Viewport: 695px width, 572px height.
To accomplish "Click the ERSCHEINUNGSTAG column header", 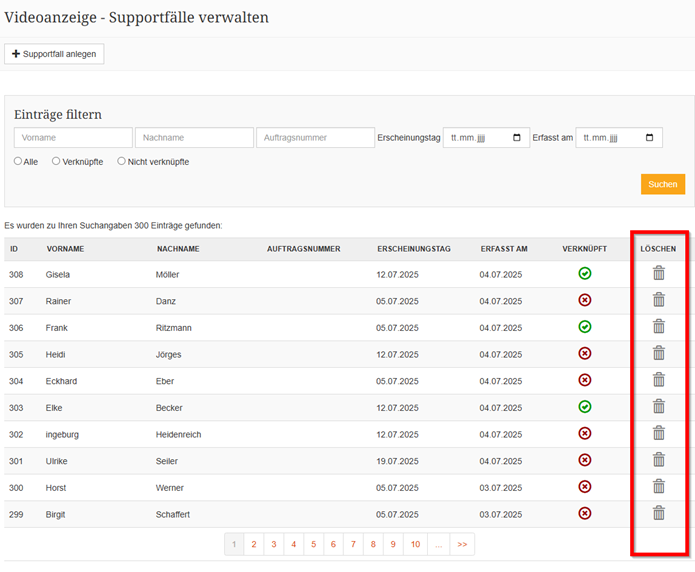I will pos(414,249).
